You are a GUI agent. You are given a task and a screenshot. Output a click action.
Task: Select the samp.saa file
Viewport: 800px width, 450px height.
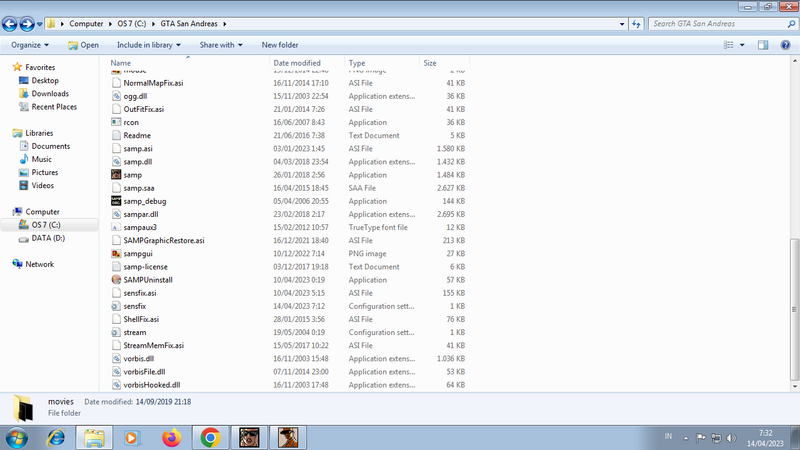138,188
